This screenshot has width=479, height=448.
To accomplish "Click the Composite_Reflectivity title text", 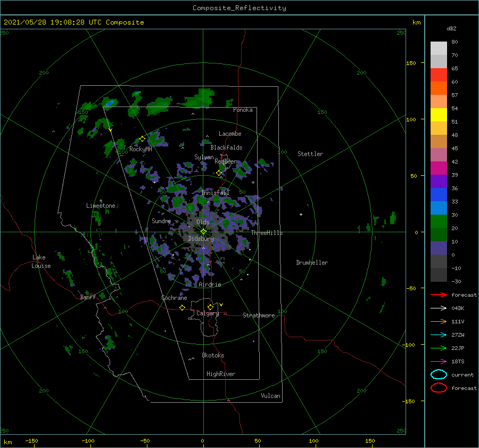I will pyautogui.click(x=240, y=8).
